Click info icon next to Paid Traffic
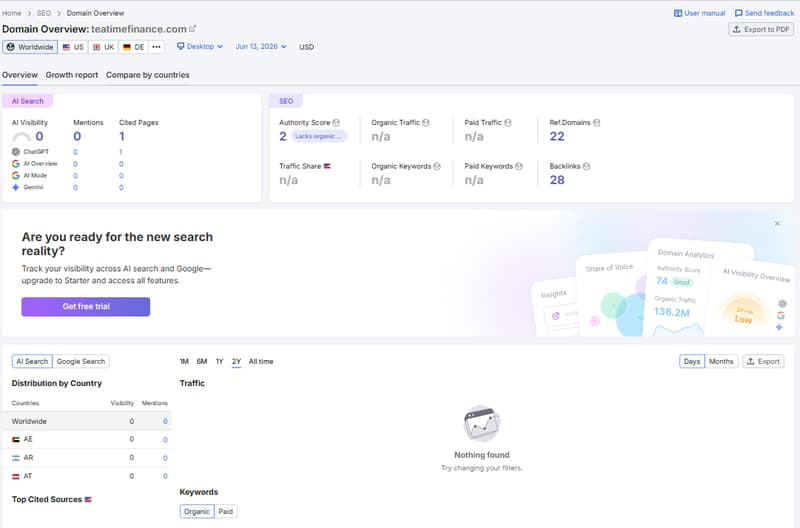Viewport: 800px width, 528px height. click(508, 122)
